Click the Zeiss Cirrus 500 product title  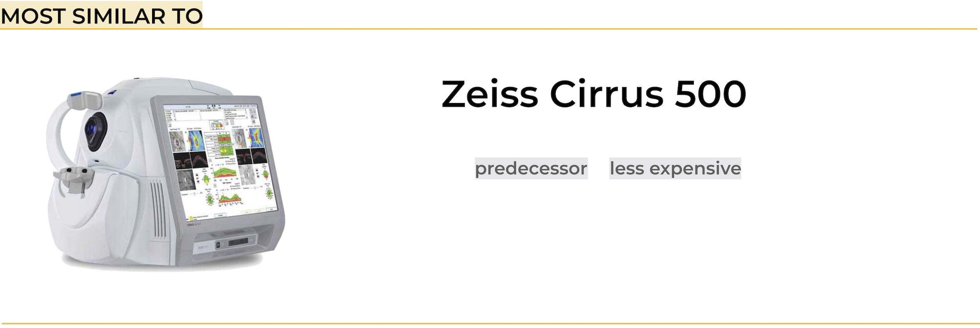(x=593, y=94)
